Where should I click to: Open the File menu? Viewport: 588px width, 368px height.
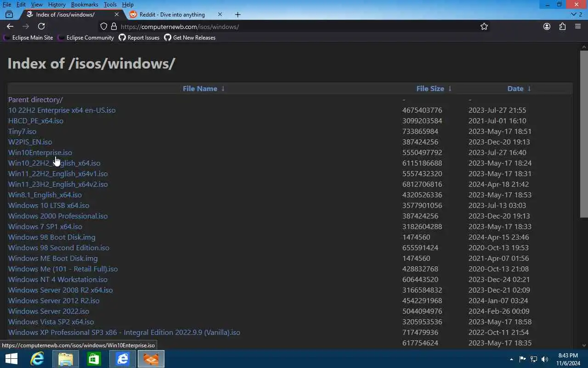click(x=6, y=4)
